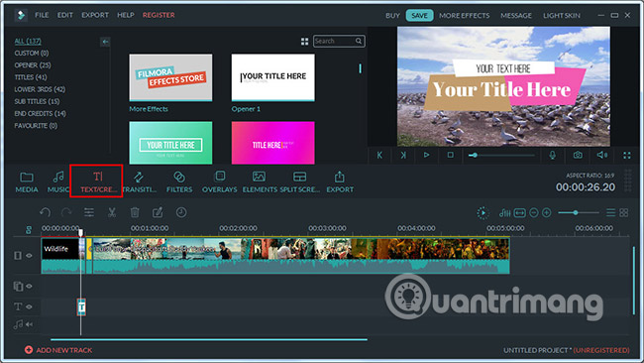The height and width of the screenshot is (363, 644).
Task: Open the Elements tab
Action: (x=260, y=181)
